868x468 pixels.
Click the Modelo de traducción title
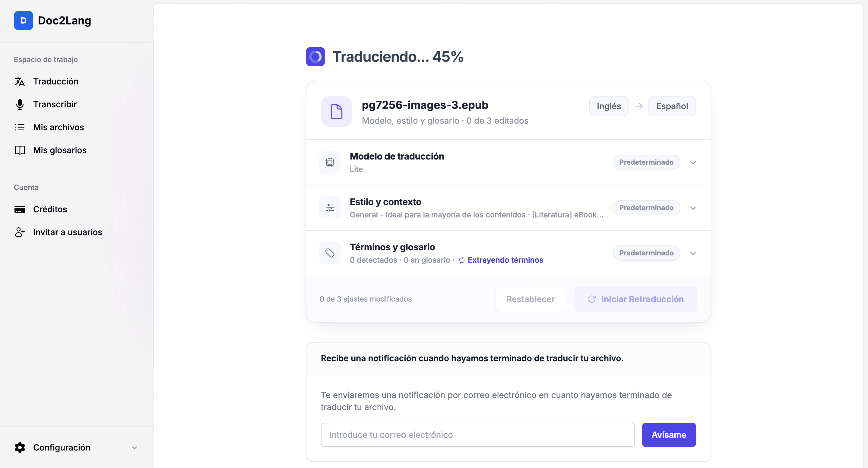coord(397,156)
